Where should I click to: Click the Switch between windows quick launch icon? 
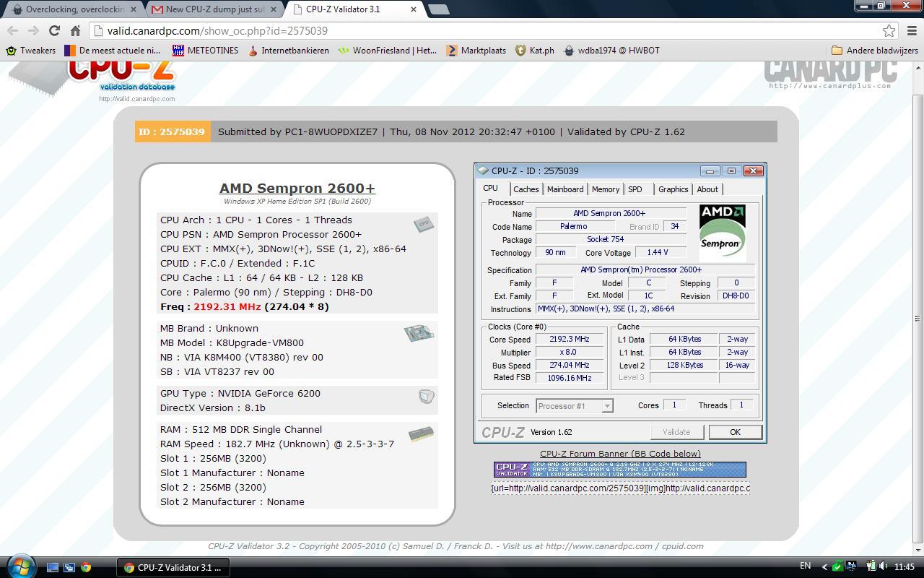69,567
